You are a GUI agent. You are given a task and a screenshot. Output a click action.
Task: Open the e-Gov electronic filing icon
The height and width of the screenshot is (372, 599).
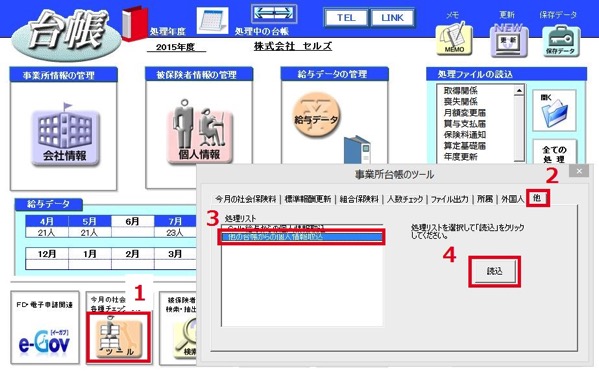click(45, 340)
